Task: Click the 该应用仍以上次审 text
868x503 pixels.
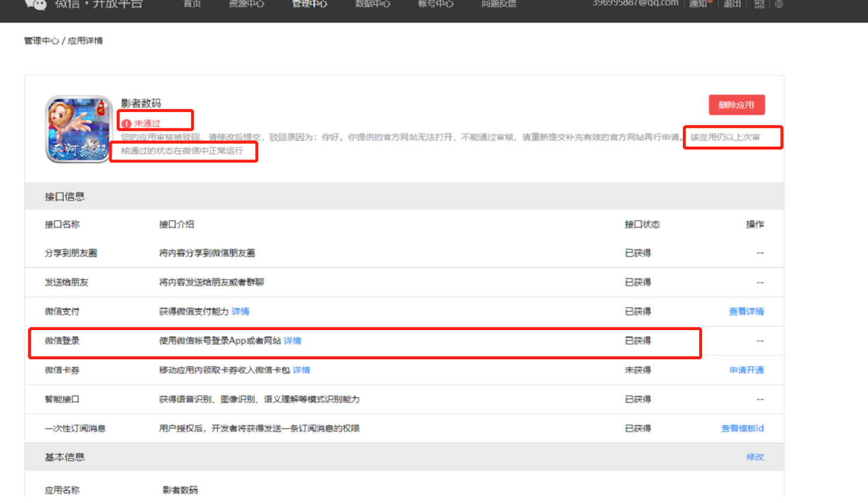Action: [x=725, y=137]
